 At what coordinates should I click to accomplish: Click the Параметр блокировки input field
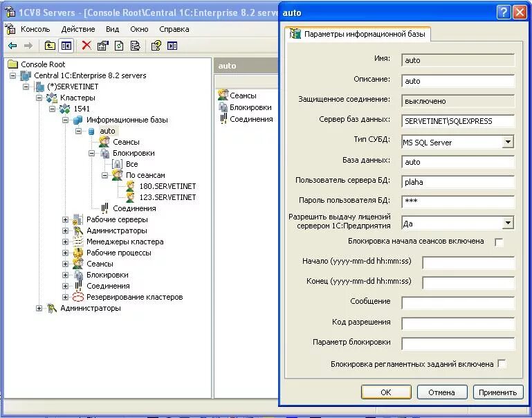(x=458, y=343)
